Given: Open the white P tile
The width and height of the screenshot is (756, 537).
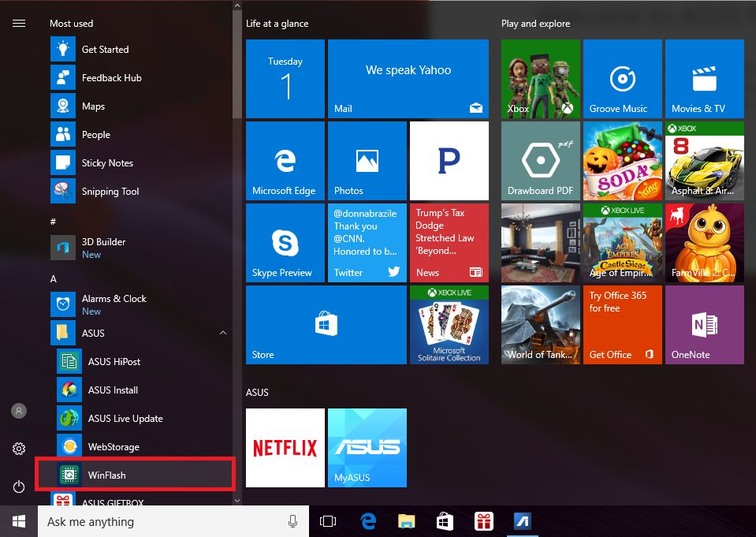Looking at the screenshot, I should click(449, 161).
